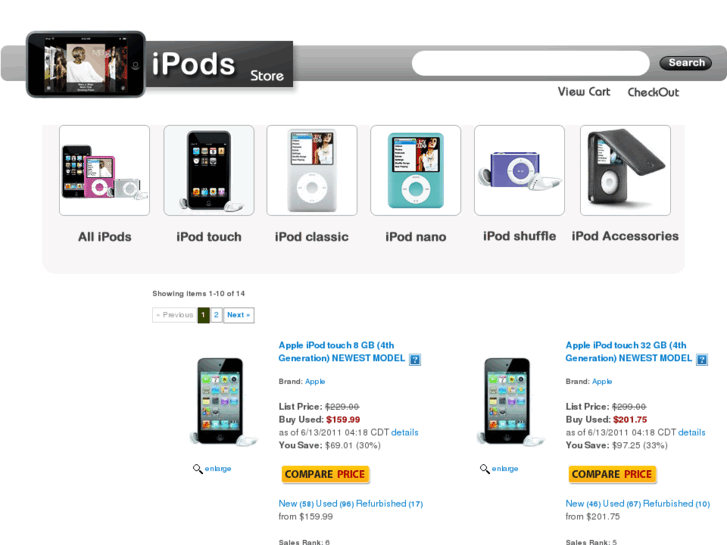Open the View Cart menu item
Viewport: 727px width, 545px height.
click(584, 92)
